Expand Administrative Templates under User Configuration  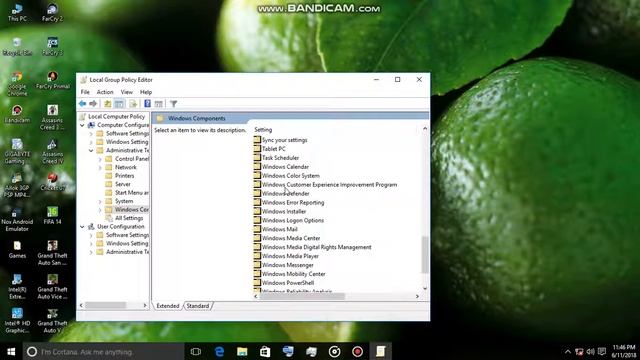[x=91, y=252]
